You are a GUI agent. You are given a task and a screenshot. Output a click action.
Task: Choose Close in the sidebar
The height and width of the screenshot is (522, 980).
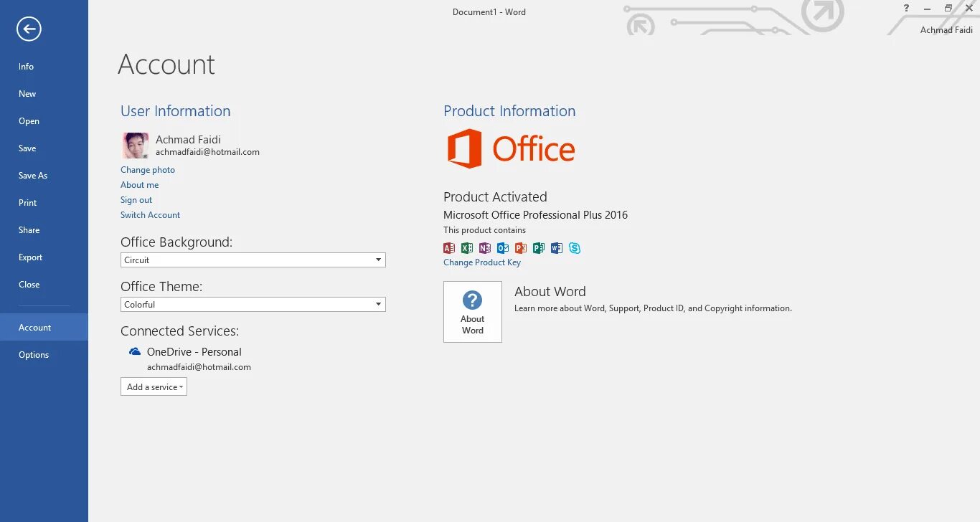(x=44, y=285)
